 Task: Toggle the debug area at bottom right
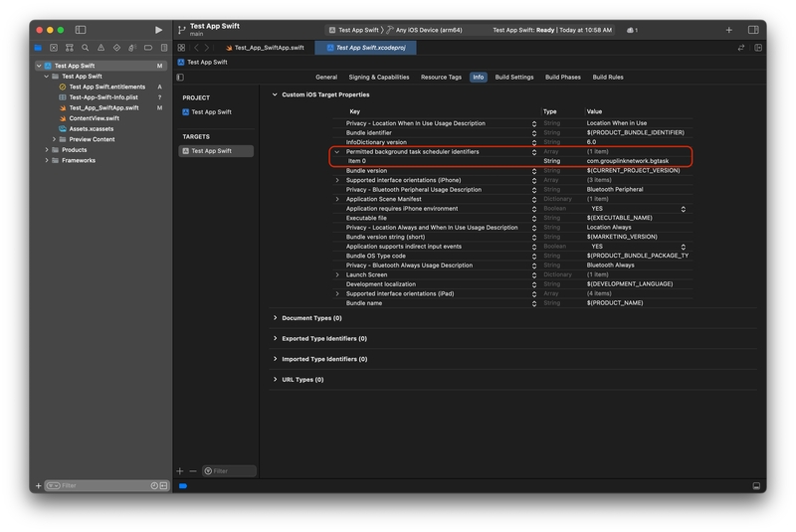[x=756, y=486]
